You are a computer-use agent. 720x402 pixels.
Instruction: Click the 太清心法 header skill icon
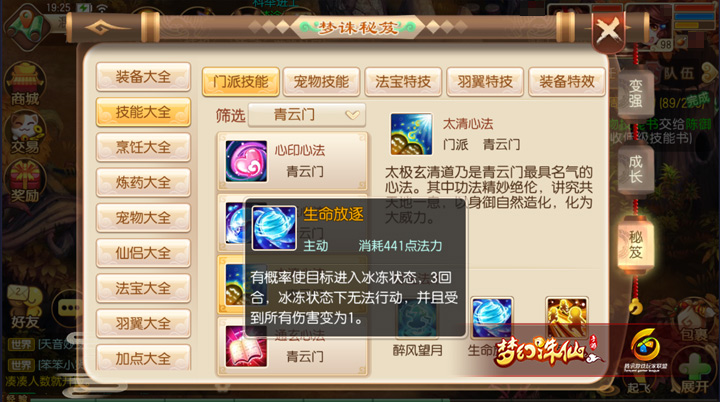coord(411,134)
